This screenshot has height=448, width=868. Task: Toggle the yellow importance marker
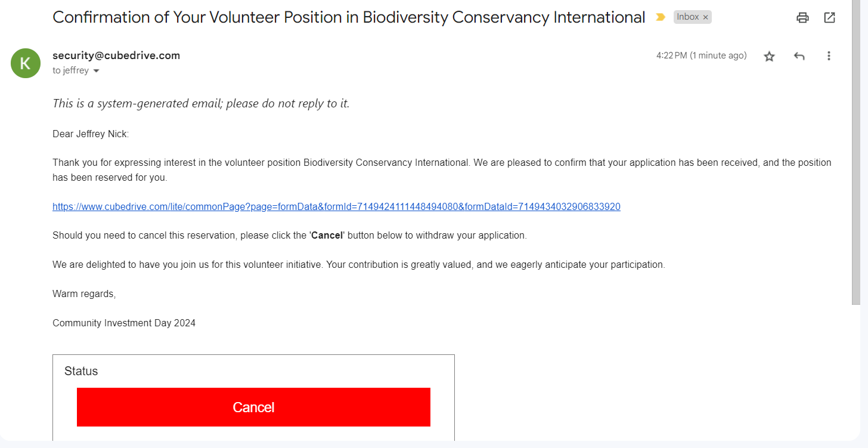point(660,17)
